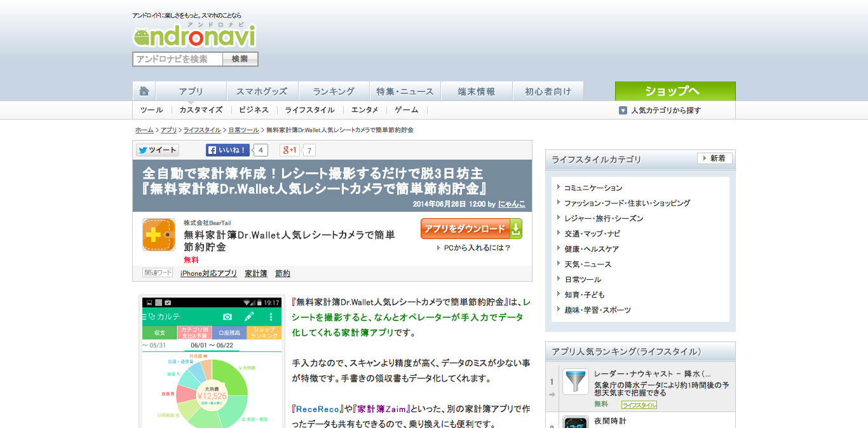Click the radar nowcast app icon
Screen dimensions: 868x428
pyautogui.click(x=576, y=382)
